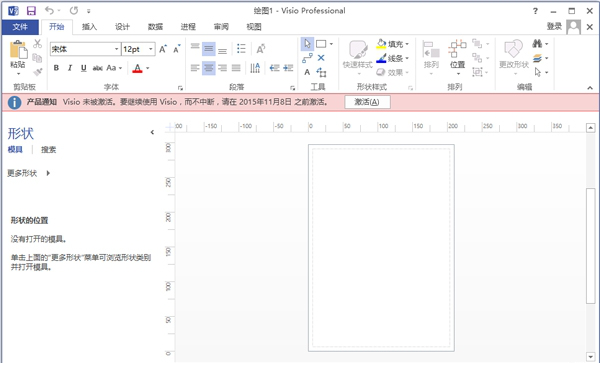Image resolution: width=600 pixels, height=377 pixels.
Task: Toggle Italic formatting
Action: [x=70, y=68]
